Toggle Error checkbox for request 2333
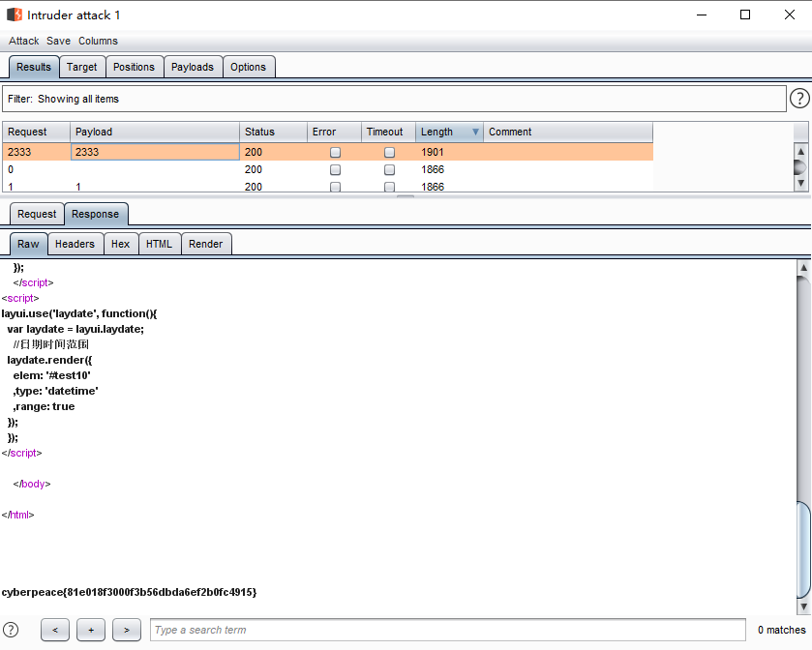812x650 pixels. tap(335, 152)
